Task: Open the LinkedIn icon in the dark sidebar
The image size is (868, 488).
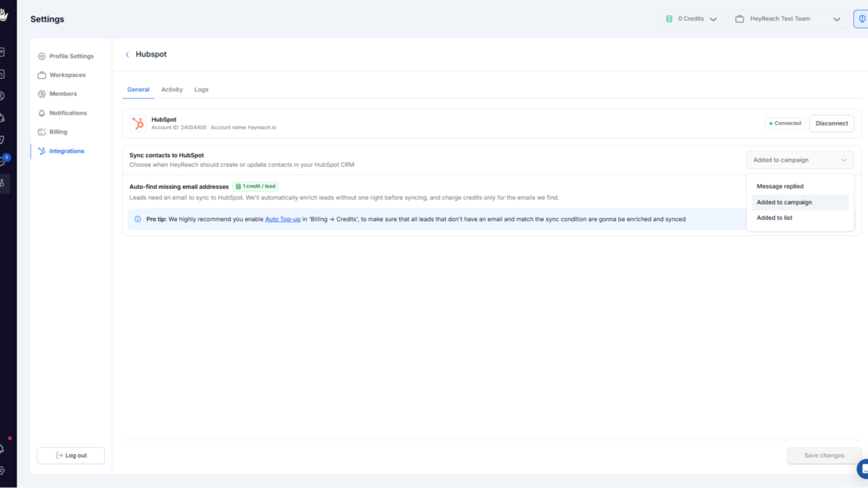Action: [x=2, y=74]
